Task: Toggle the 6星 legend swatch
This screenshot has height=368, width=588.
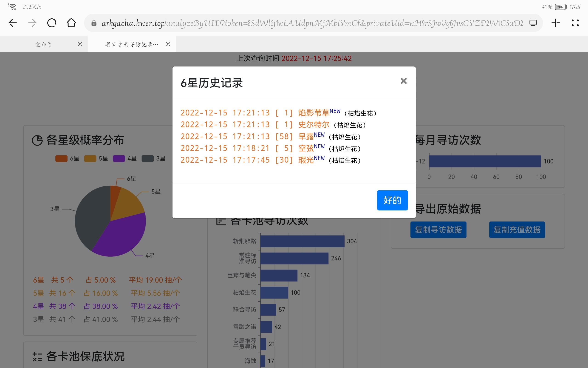Action: (61, 158)
